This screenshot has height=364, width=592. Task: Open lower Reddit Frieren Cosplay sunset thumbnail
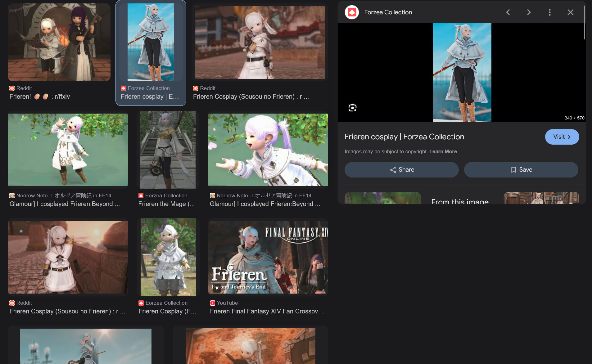(68, 257)
